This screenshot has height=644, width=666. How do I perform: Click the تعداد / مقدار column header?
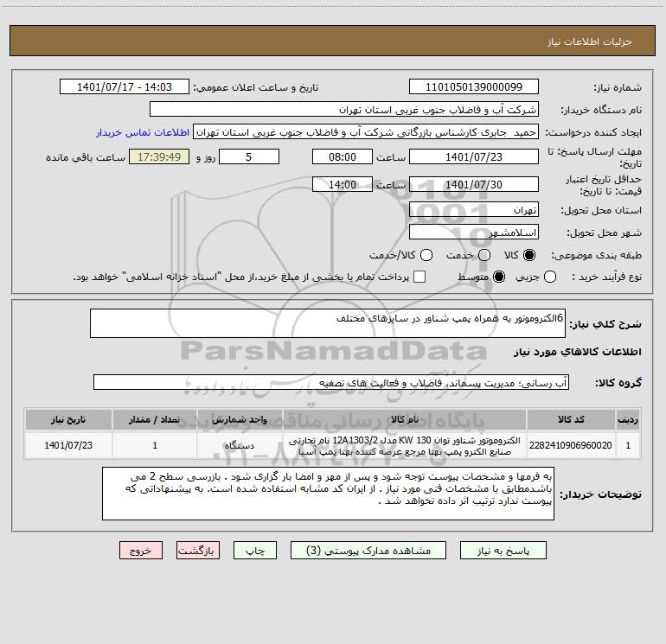(155, 419)
